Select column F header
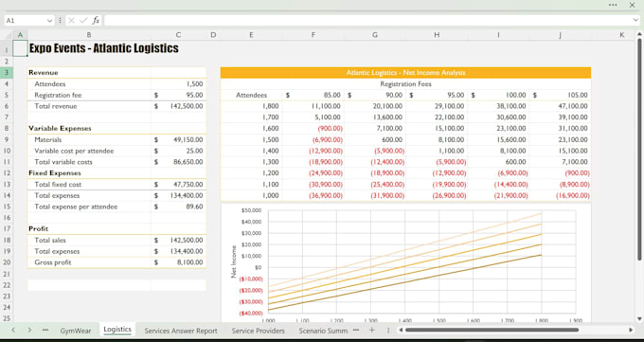Viewport: 644px width, 342px height. point(313,35)
